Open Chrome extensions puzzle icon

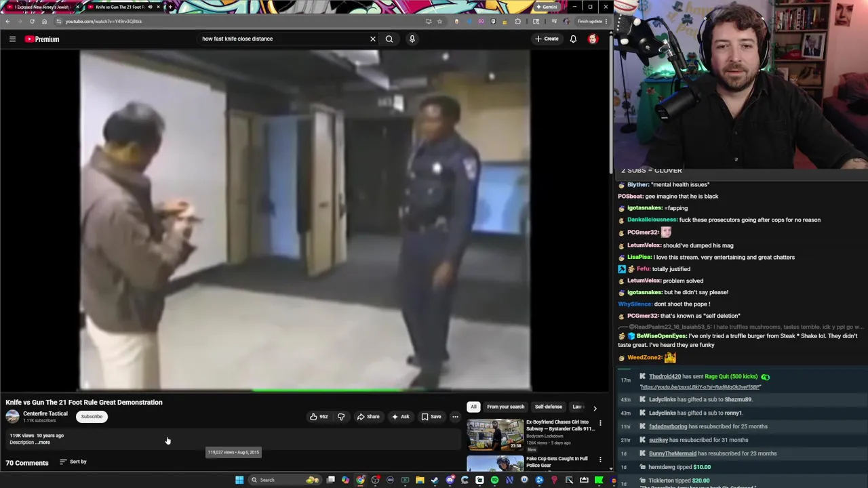click(x=518, y=21)
